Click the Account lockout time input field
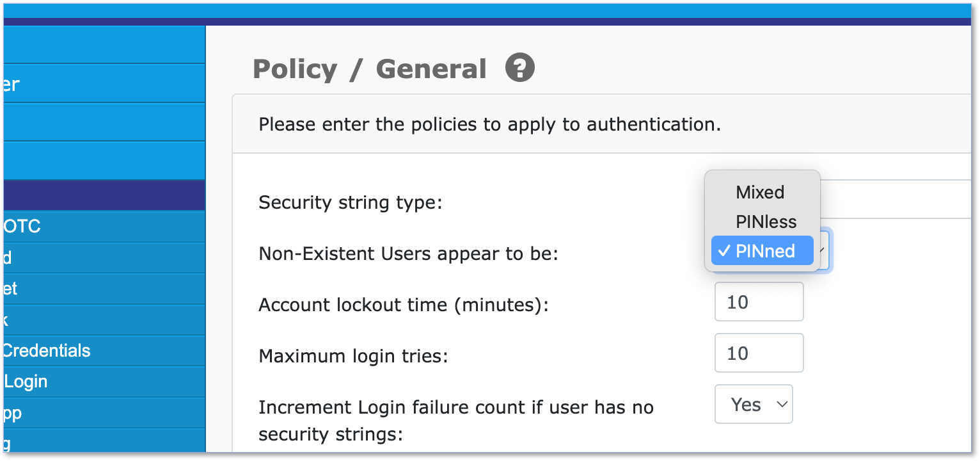Viewport: 980px width, 461px height. pos(759,302)
